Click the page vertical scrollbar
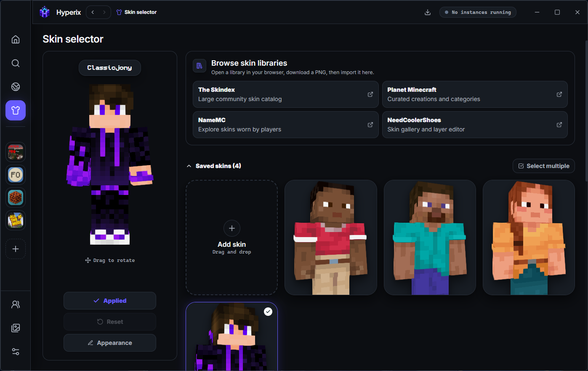The width and height of the screenshot is (588, 371). (x=586, y=112)
